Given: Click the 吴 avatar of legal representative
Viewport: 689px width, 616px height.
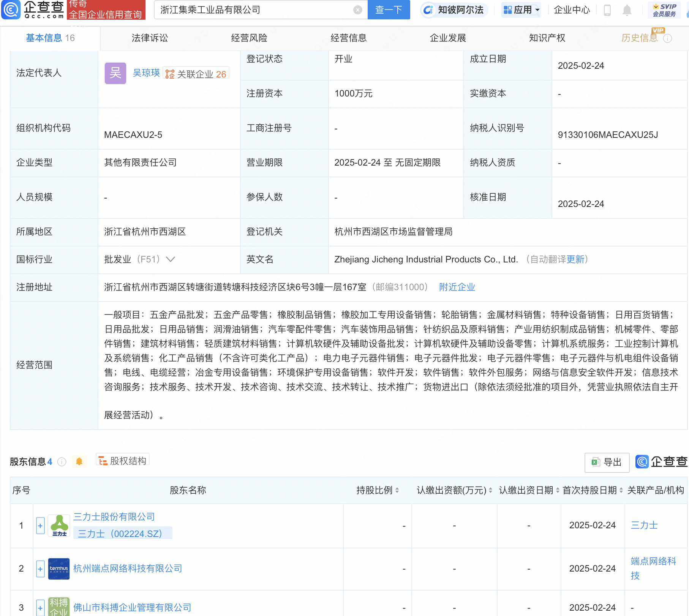Looking at the screenshot, I should tap(115, 73).
